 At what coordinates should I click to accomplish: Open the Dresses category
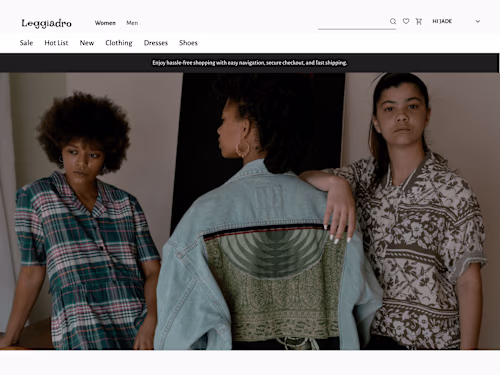pyautogui.click(x=156, y=43)
